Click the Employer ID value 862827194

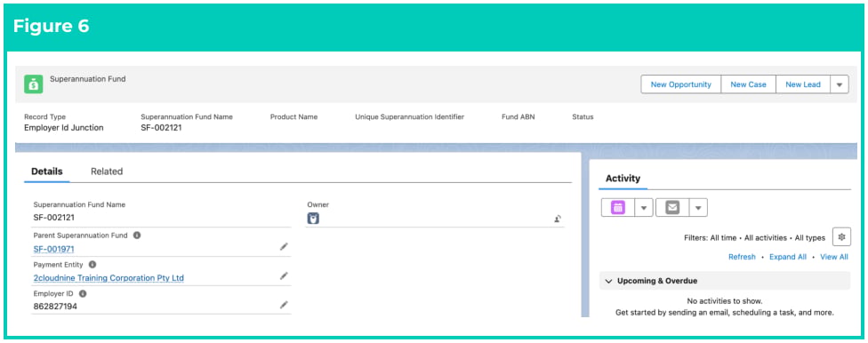pos(55,307)
